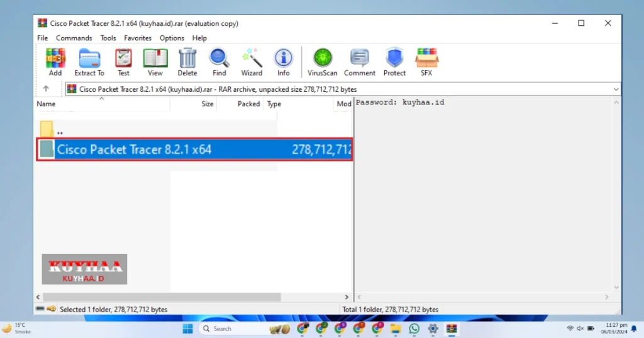Click file list scroll left arrow

38,297
